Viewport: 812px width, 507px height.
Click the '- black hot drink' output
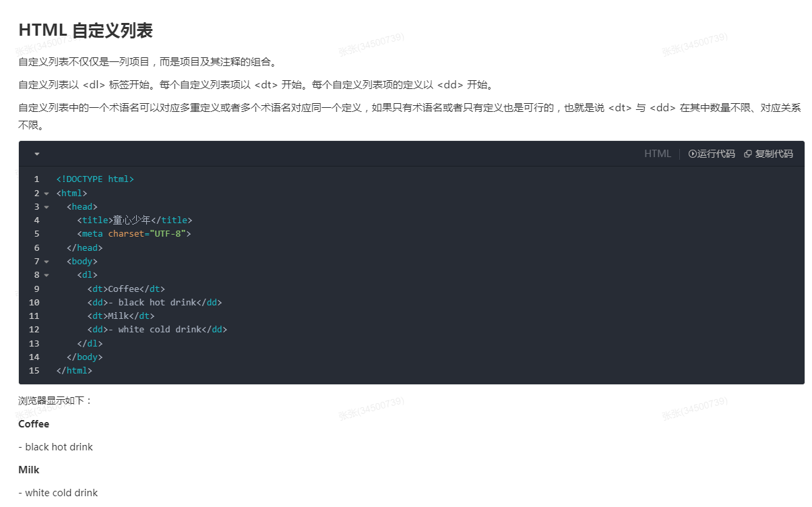pyautogui.click(x=55, y=447)
